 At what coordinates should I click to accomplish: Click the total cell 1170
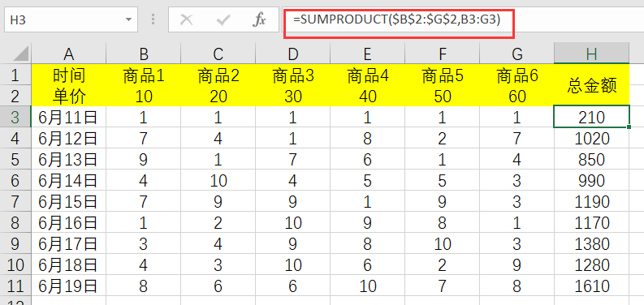(591, 222)
